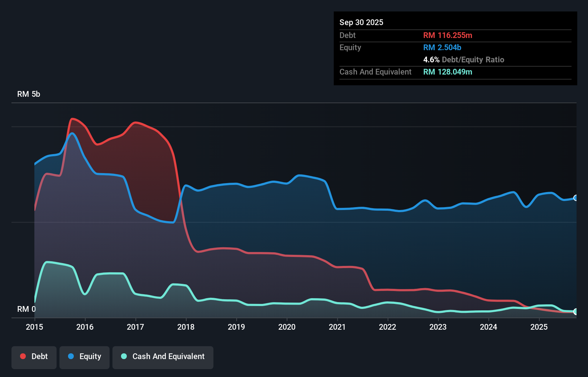Viewport: 588px width, 377px height.
Task: Select the white Equity endpoint marker
Action: pyautogui.click(x=576, y=197)
